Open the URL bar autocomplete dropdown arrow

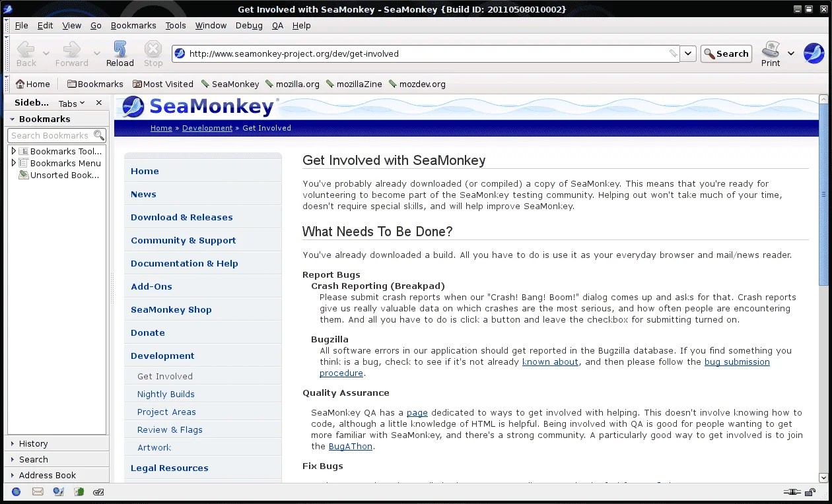(687, 53)
